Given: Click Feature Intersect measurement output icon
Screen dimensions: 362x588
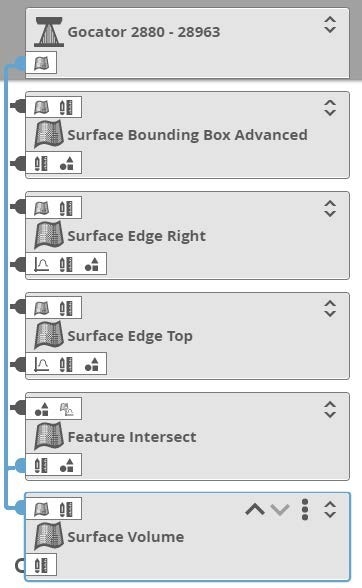Looking at the screenshot, I should tap(41, 465).
